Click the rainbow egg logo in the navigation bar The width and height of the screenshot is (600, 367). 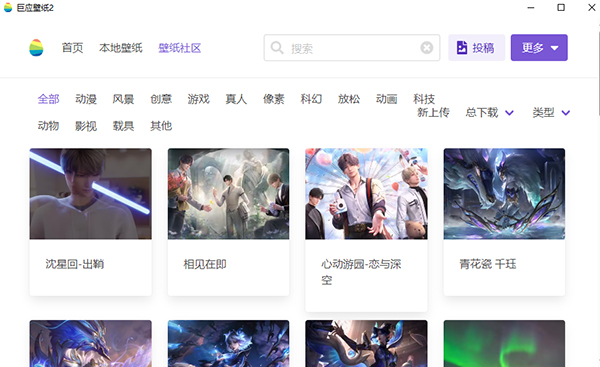[36, 48]
